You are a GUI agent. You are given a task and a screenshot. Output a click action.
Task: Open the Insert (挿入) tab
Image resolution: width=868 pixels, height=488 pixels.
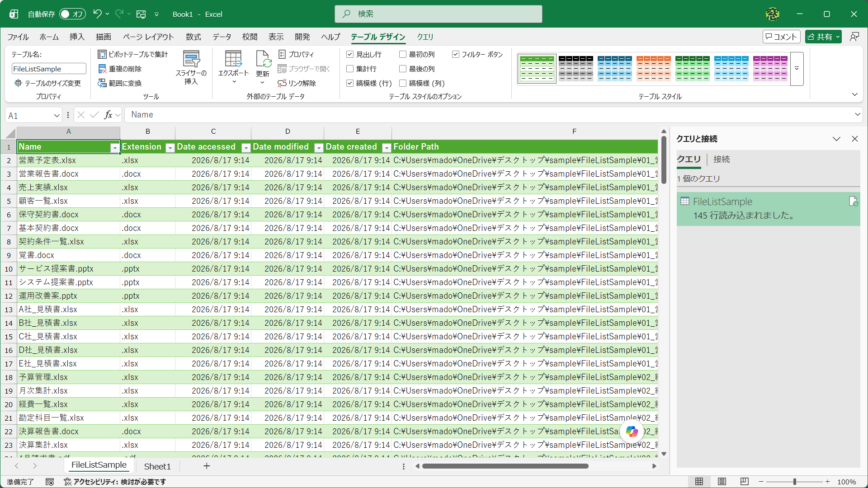pyautogui.click(x=77, y=37)
